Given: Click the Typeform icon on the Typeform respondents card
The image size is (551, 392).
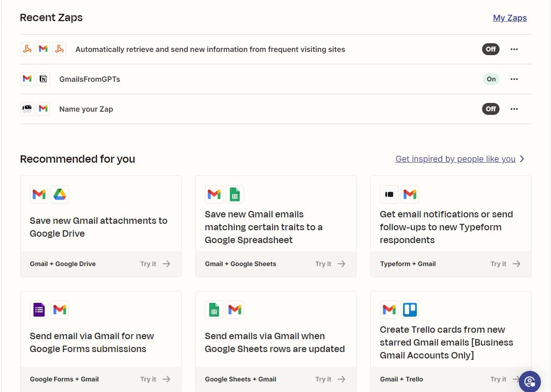Looking at the screenshot, I should tap(389, 194).
